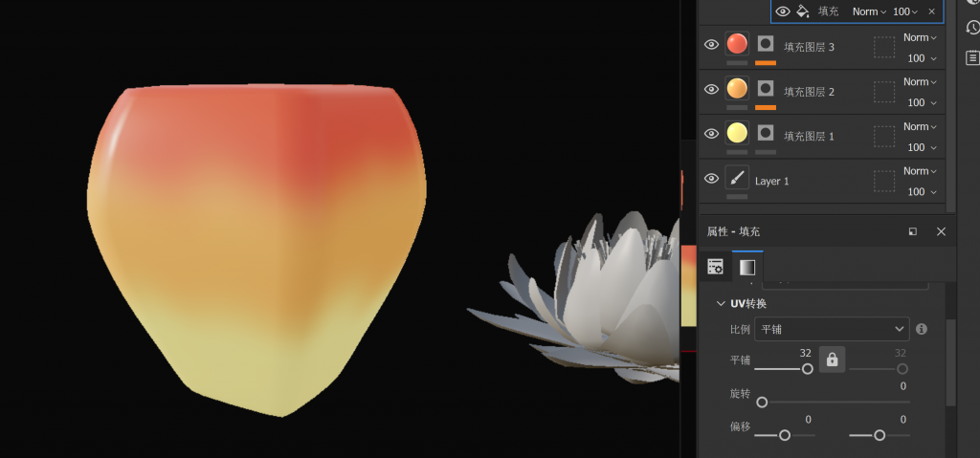Click the properties panel vertical scrollbar

tap(951, 362)
